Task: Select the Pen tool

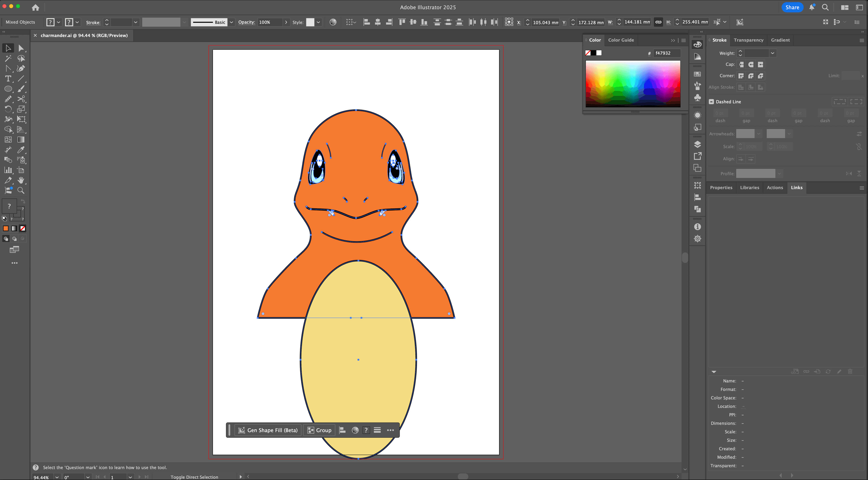Action: click(21, 69)
